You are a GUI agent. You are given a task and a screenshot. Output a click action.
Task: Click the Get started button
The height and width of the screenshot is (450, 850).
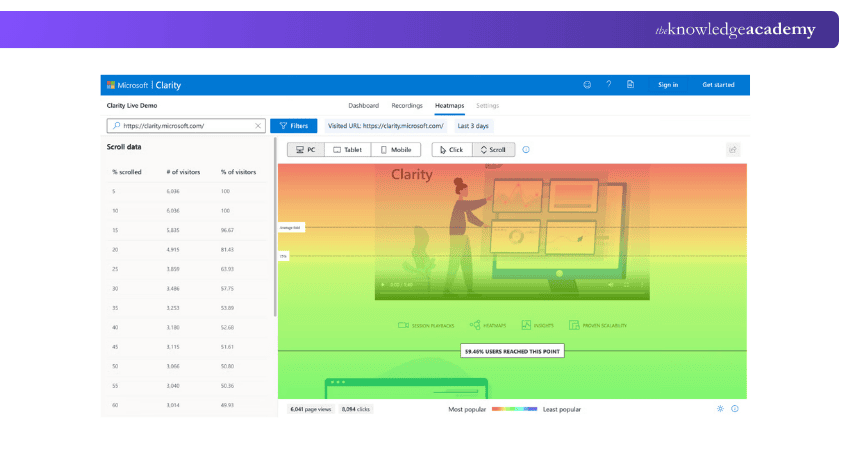pos(718,85)
